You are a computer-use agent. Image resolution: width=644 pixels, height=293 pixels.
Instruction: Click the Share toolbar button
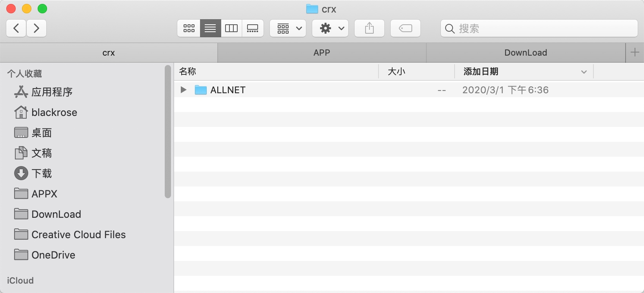click(x=369, y=28)
